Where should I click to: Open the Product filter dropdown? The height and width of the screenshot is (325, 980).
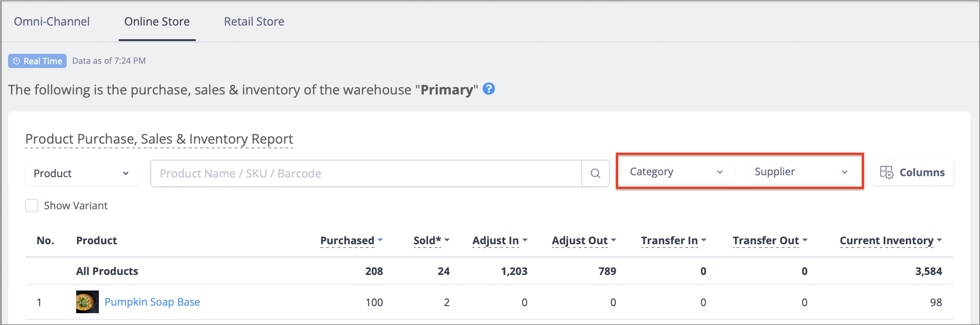81,173
